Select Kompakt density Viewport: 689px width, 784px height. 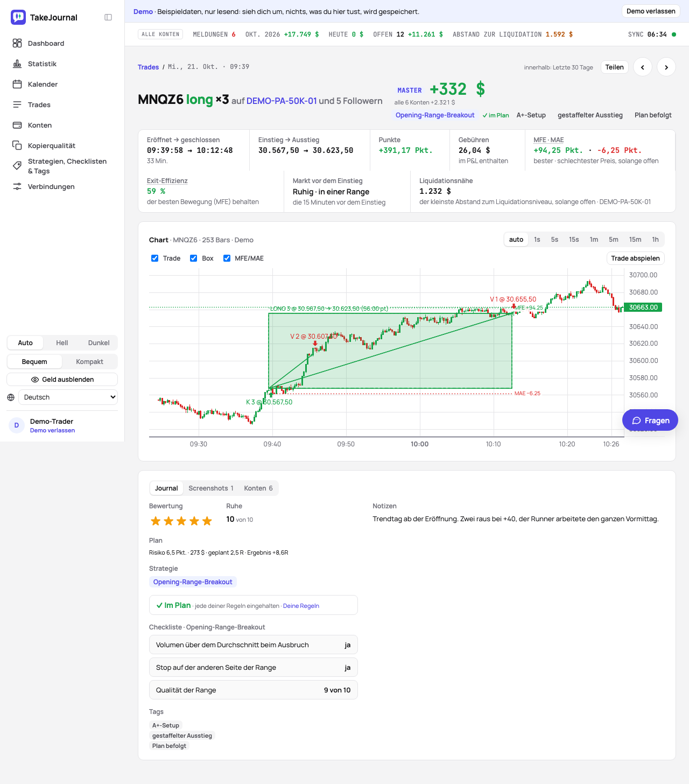(x=89, y=362)
